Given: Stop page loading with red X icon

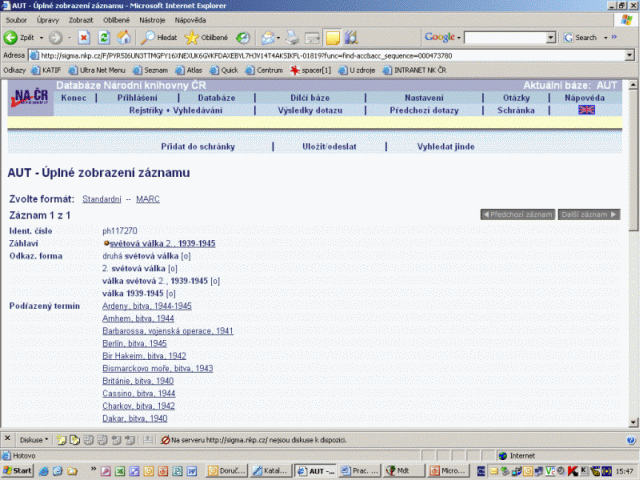Looking at the screenshot, I should tap(84, 38).
